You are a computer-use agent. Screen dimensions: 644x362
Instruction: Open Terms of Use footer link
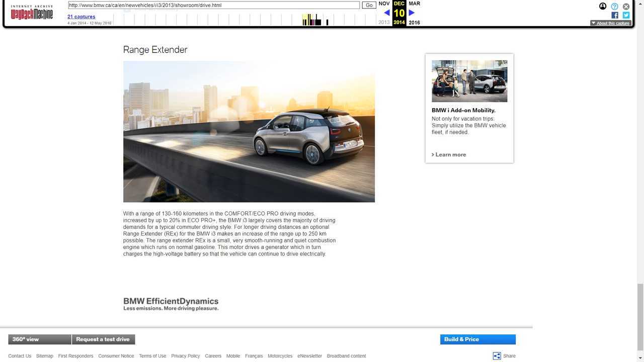[152, 356]
